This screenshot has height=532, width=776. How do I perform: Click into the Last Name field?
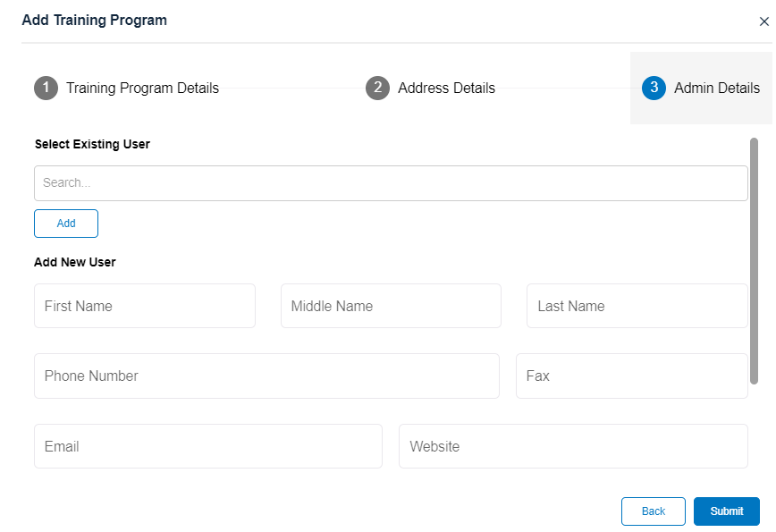coord(637,306)
